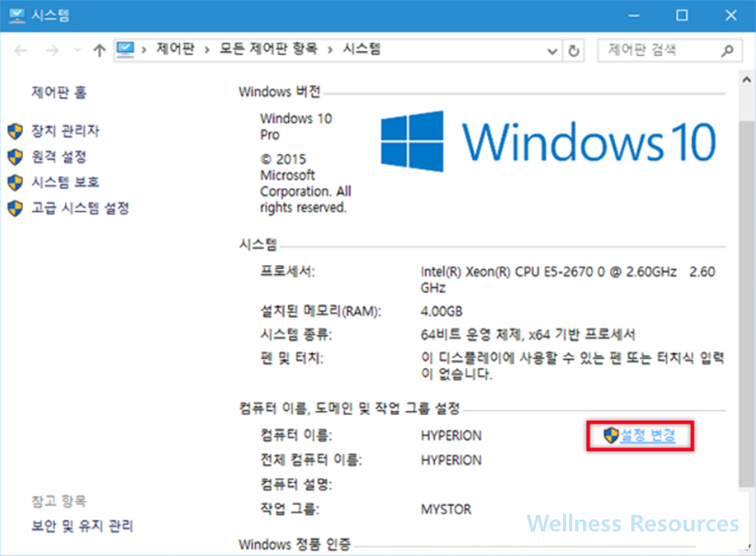
Task: Select 모든 제어판 항목 breadcrumb
Action: tap(269, 50)
